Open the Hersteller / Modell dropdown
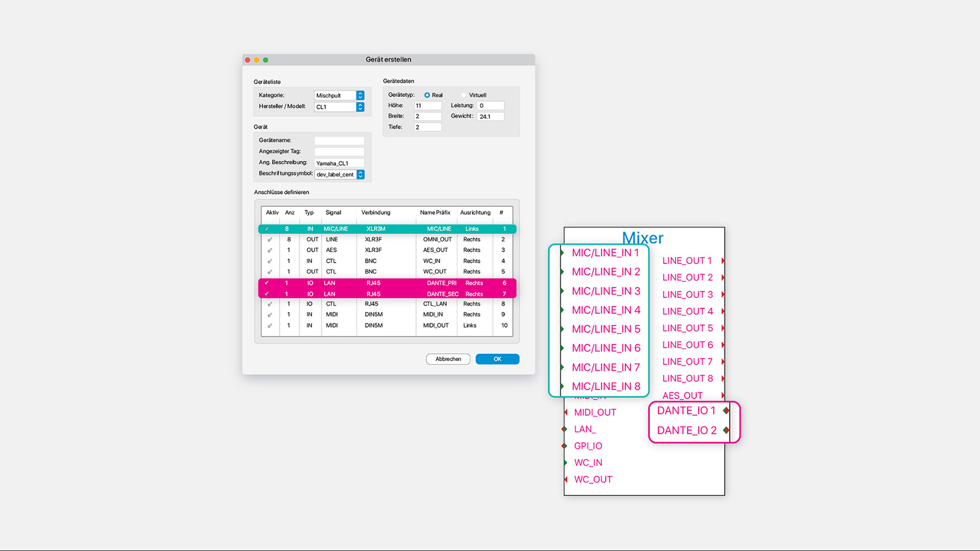Screen dimensions: 980x551 [x=360, y=107]
